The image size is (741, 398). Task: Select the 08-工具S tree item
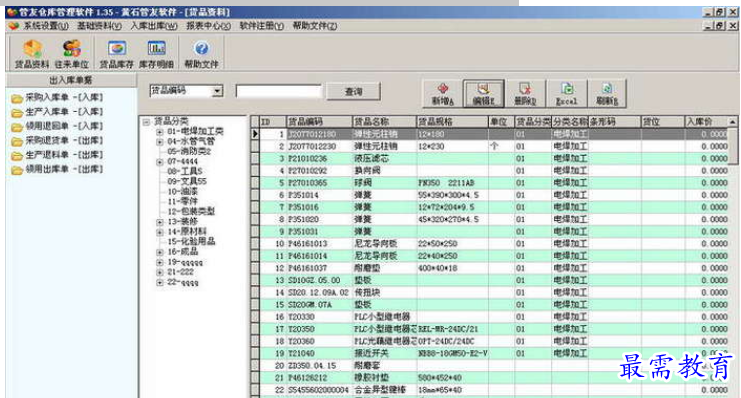[x=185, y=172]
